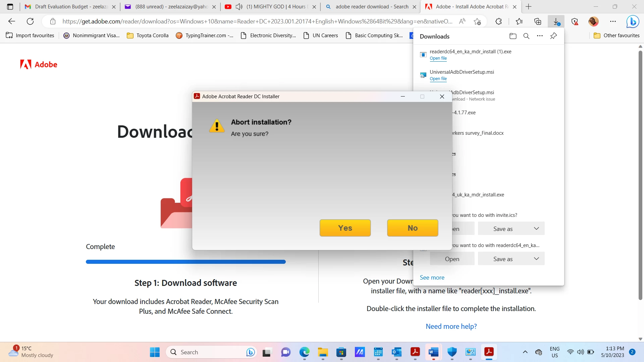Open more options in Downloads panel
Screen dimensions: 644x362
pyautogui.click(x=540, y=36)
